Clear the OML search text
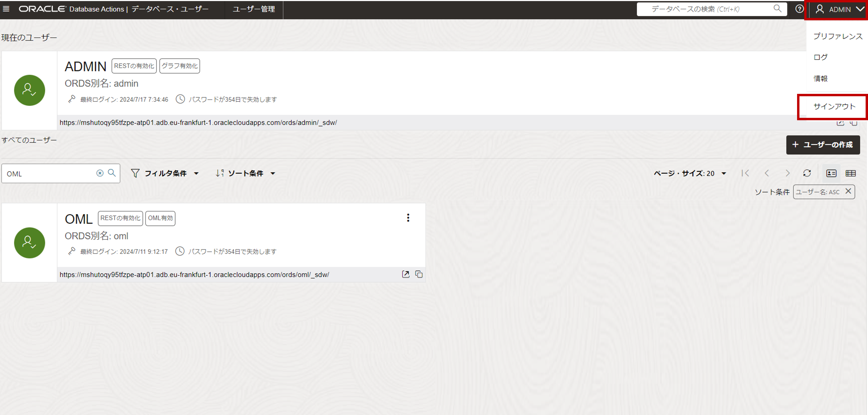 pos(100,173)
